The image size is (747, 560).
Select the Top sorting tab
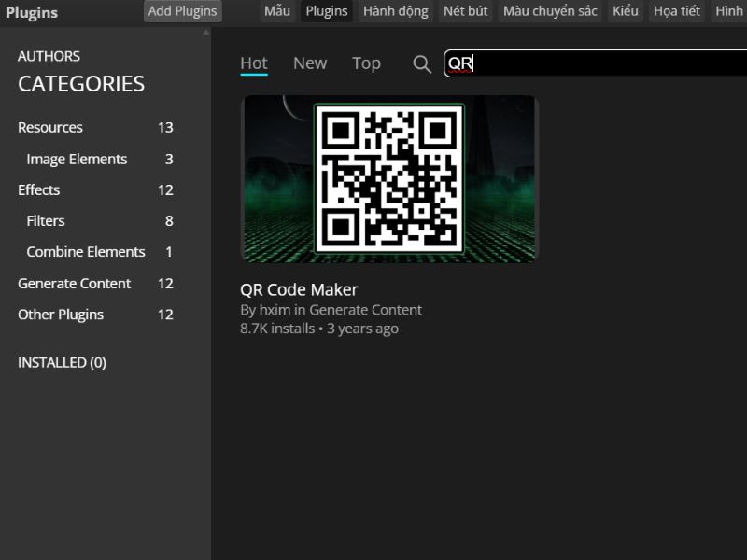[x=366, y=63]
